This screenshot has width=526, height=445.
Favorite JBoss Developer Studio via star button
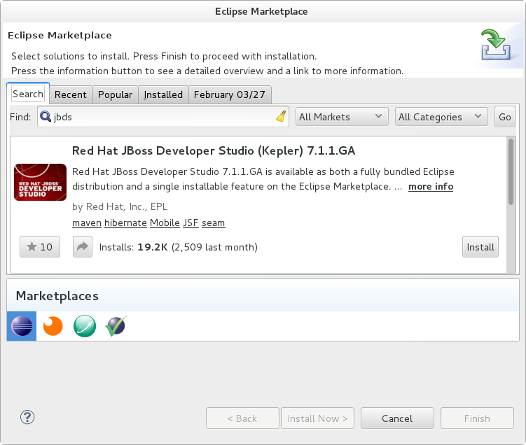pos(40,247)
